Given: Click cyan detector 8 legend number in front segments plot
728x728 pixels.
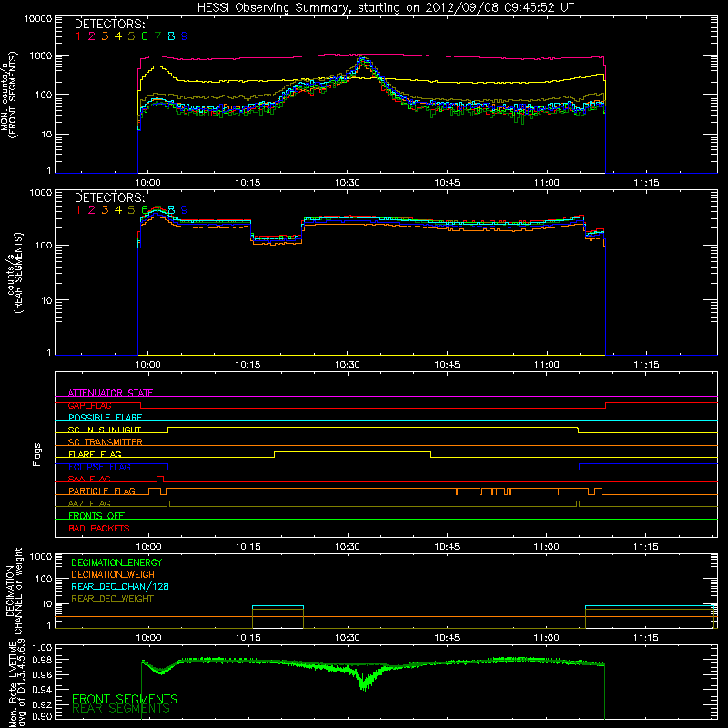Looking at the screenshot, I should [171, 36].
